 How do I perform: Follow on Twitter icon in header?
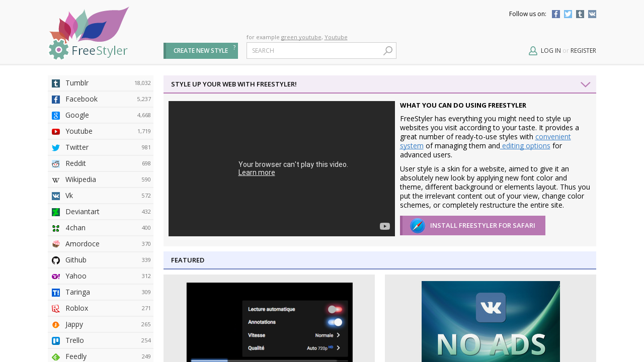[568, 14]
